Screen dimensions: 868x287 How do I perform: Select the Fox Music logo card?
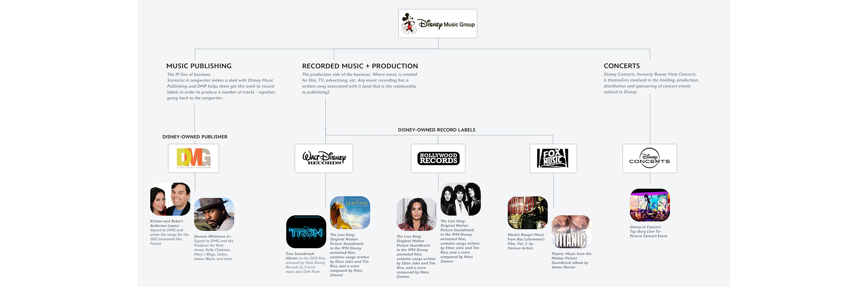pyautogui.click(x=554, y=158)
